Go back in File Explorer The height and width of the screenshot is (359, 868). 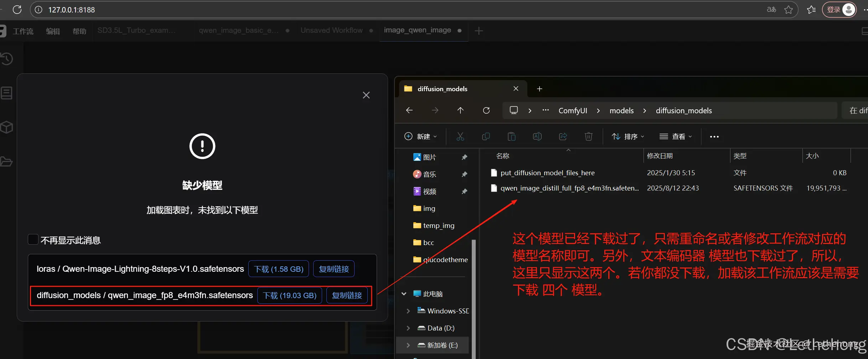coord(409,110)
